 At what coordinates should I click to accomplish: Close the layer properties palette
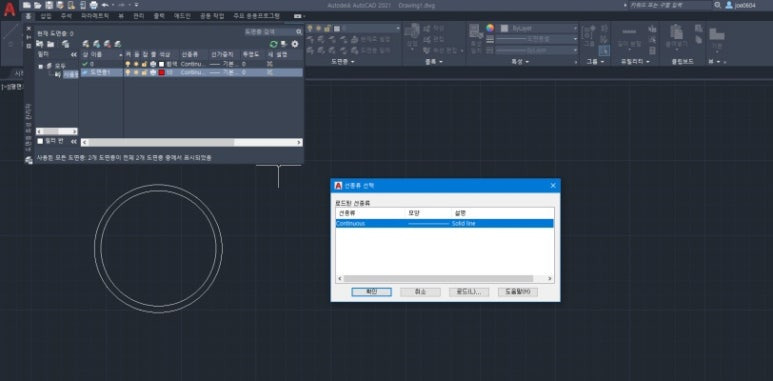pos(29,29)
